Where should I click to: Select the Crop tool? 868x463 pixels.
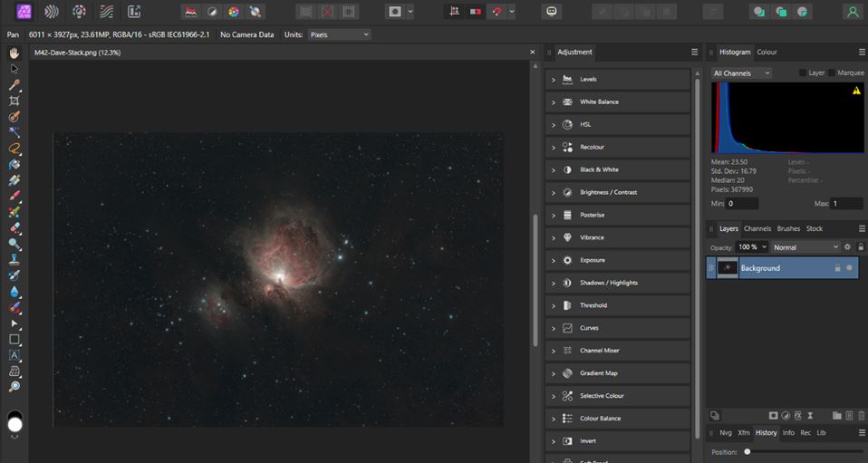[14, 101]
